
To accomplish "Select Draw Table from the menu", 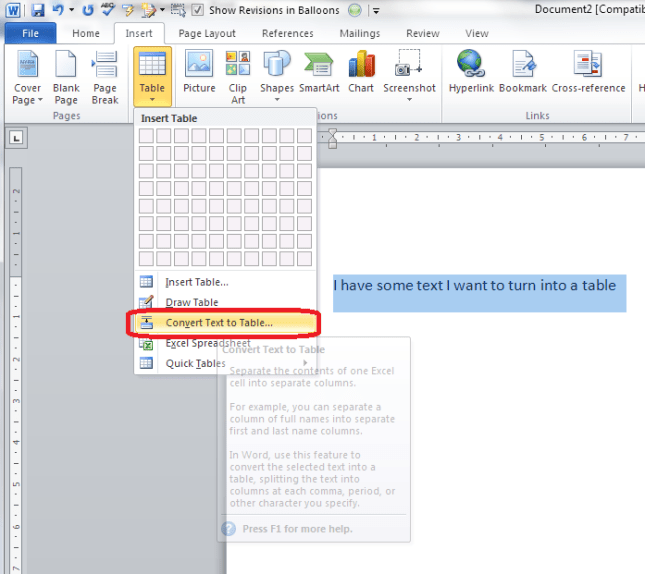I will [191, 302].
